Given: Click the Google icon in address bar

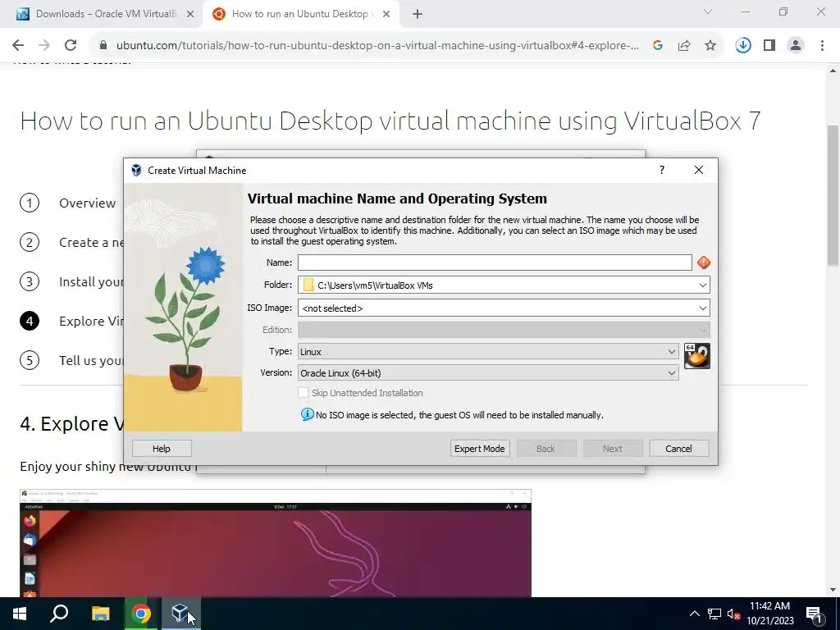Looking at the screenshot, I should [658, 46].
